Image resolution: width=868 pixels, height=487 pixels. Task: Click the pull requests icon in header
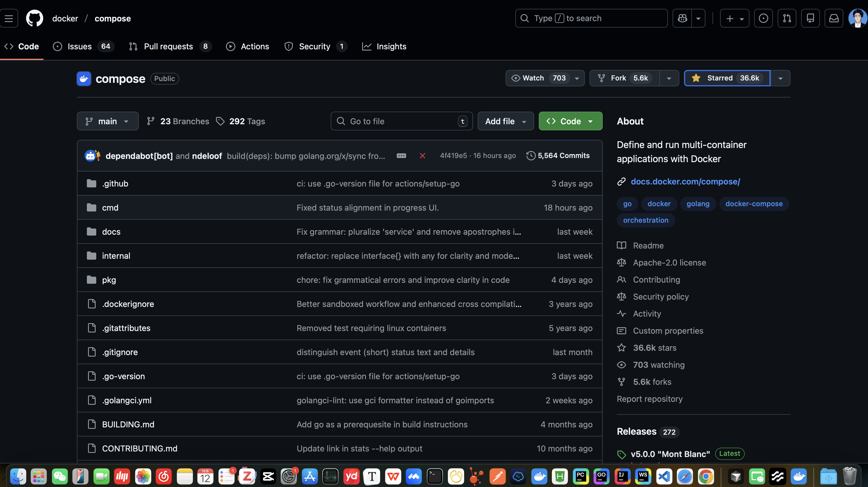[x=787, y=18]
